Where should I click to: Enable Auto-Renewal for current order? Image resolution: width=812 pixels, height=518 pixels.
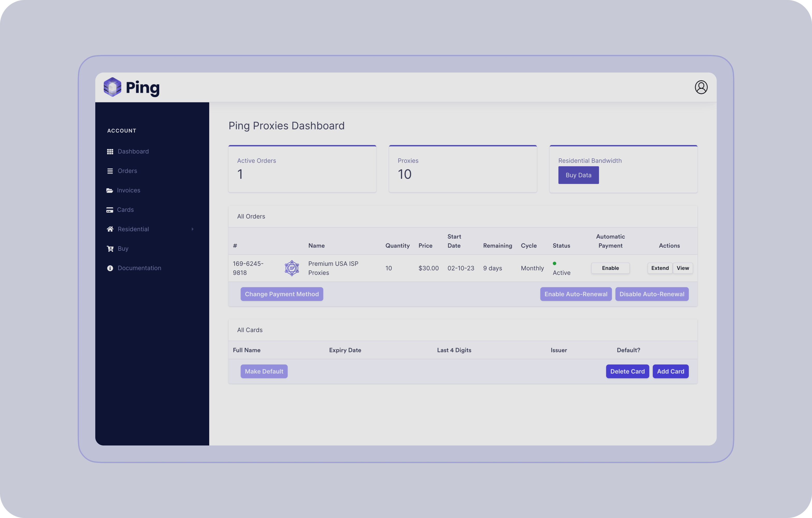click(576, 294)
